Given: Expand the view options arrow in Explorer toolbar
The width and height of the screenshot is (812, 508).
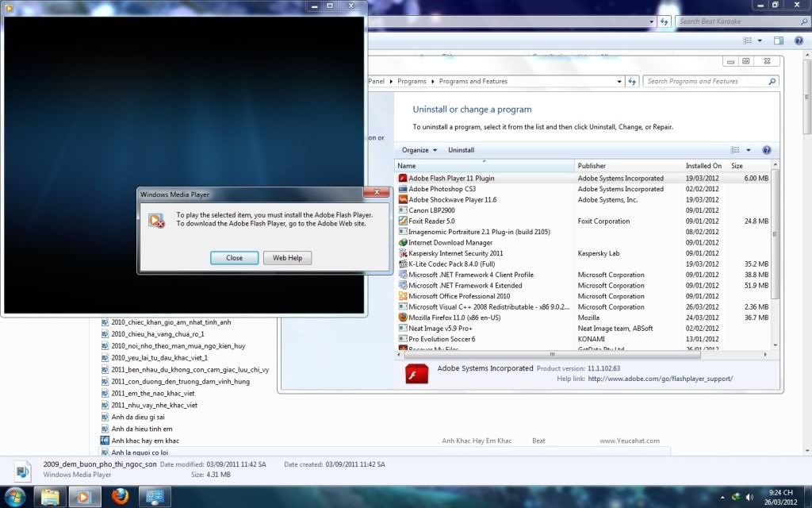Looking at the screenshot, I should pos(760,40).
